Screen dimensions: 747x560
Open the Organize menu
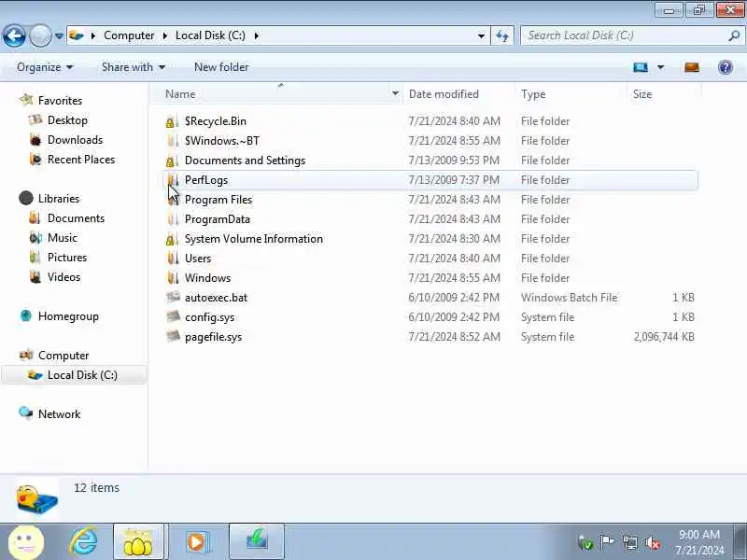pos(45,67)
